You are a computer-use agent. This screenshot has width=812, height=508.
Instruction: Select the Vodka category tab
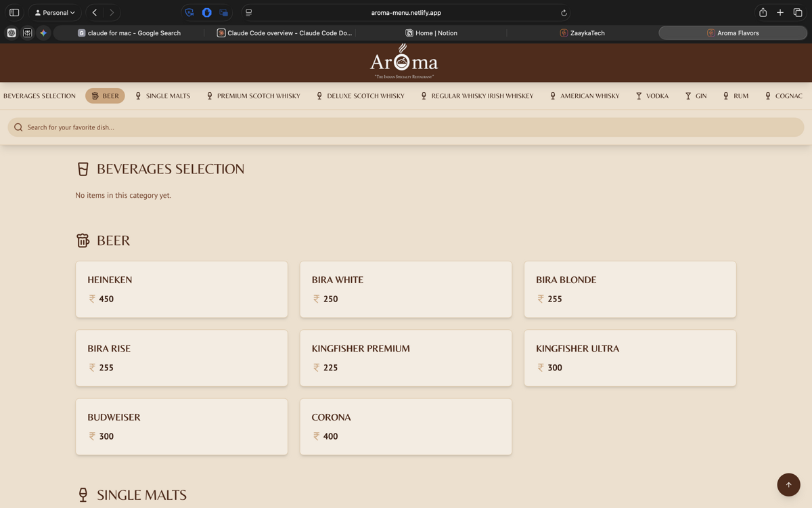652,96
